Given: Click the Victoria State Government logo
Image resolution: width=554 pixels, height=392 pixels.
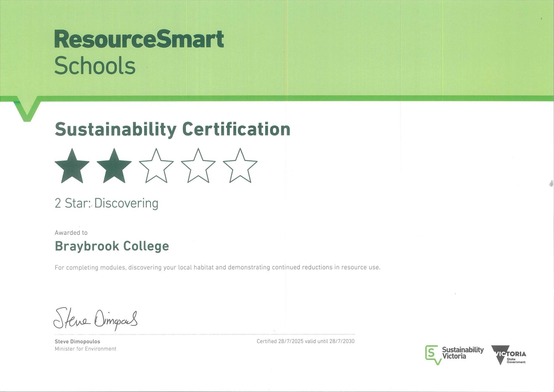Looking at the screenshot, I should click(x=509, y=355).
